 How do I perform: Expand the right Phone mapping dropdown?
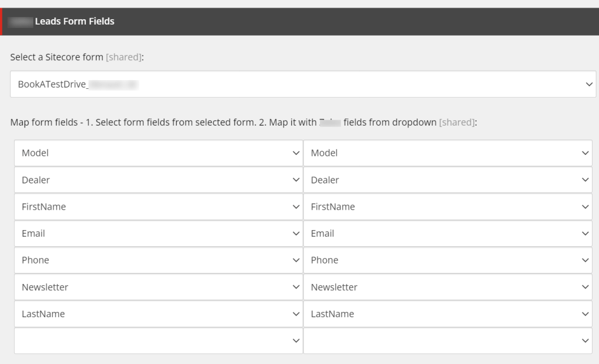click(447, 260)
